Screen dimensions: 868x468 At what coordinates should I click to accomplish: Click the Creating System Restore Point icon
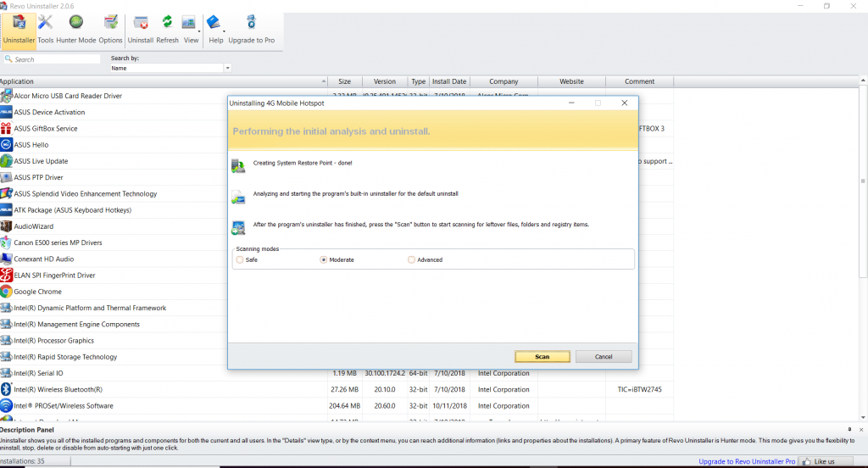pos(238,165)
